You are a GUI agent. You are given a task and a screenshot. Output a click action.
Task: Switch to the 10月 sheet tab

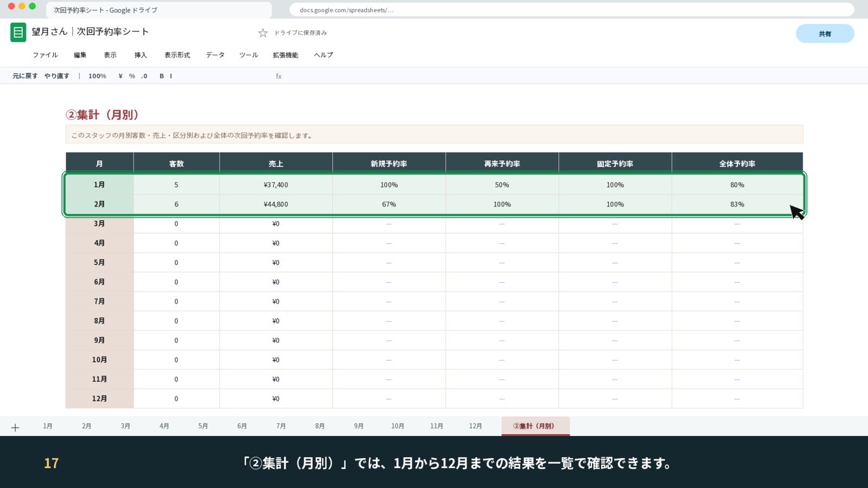[398, 426]
